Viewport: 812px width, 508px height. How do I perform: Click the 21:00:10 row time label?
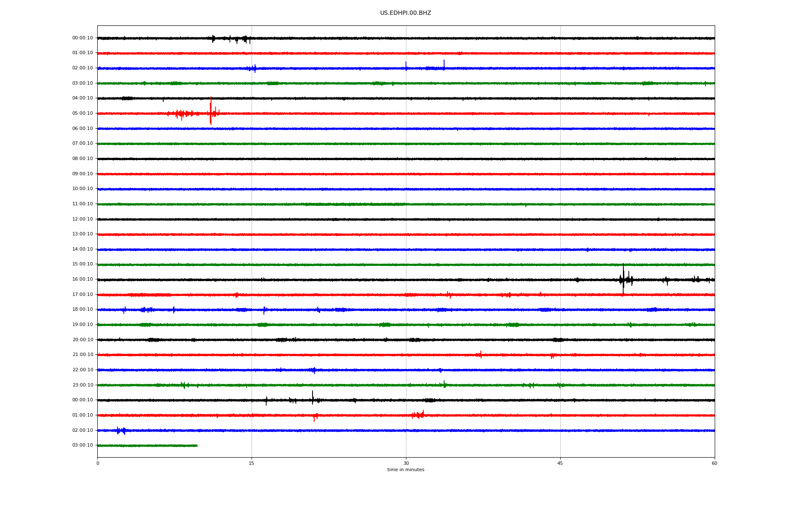[x=82, y=355]
